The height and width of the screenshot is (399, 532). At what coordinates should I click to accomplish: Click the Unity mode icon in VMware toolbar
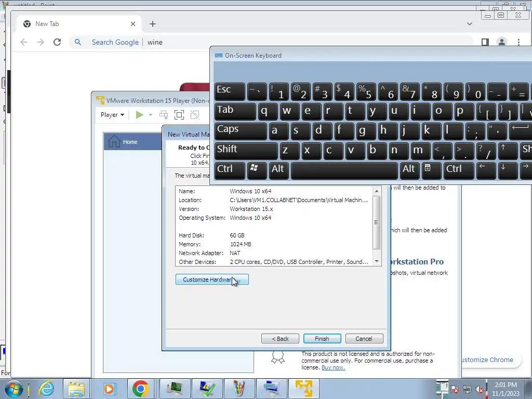pyautogui.click(x=195, y=115)
